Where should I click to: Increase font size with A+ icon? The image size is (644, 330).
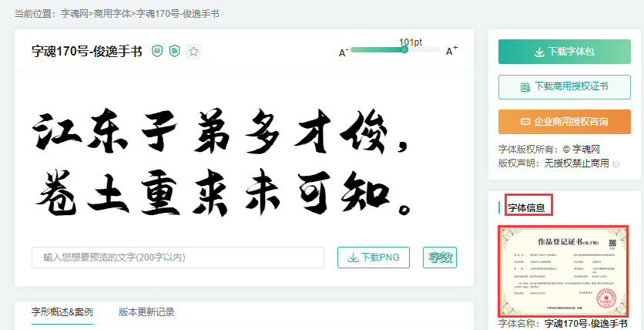(x=452, y=51)
